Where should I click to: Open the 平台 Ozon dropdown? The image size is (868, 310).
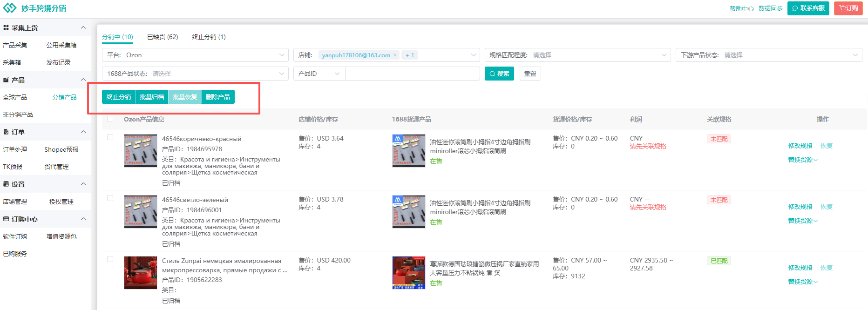(x=195, y=55)
